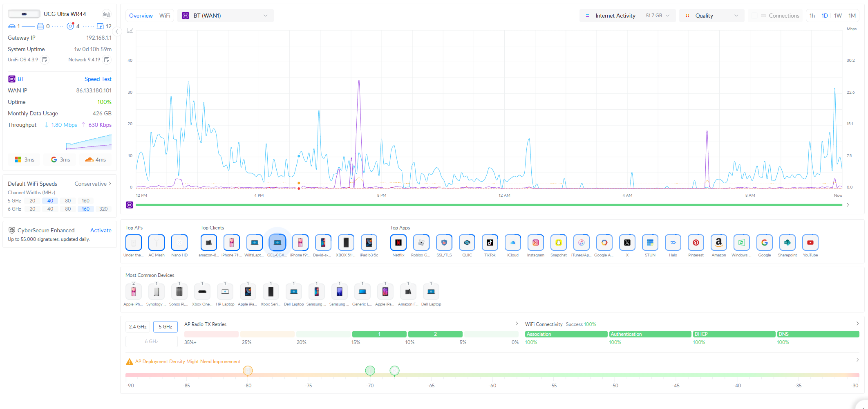Select the 1W time range tab
Image resolution: width=868 pixels, height=409 pixels.
(838, 16)
